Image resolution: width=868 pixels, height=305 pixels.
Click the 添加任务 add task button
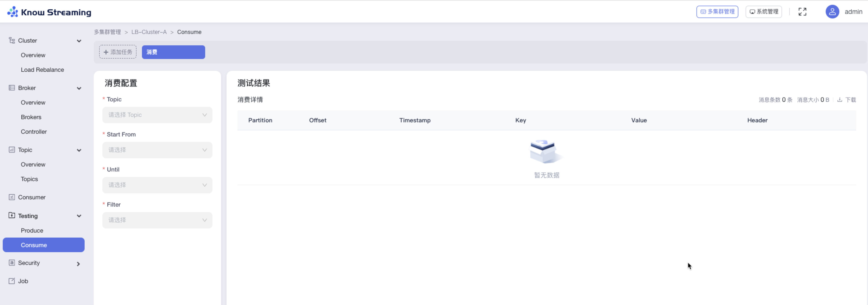coord(118,52)
